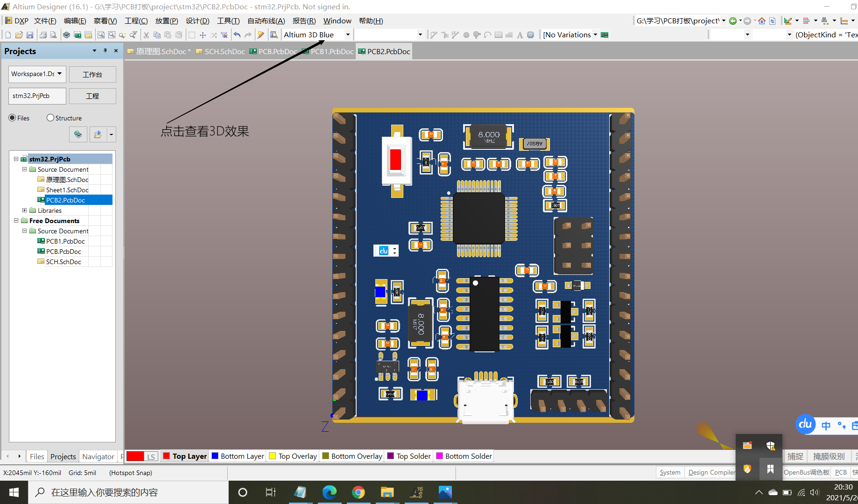The width and height of the screenshot is (858, 504).
Task: Click the Browse Library icon in toolbar
Action: 274,35
